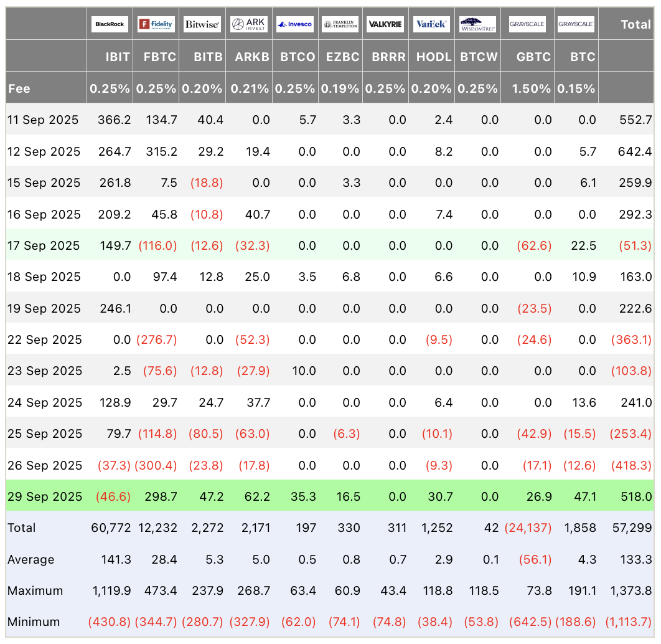Select the 29 Sep 2025 date row
Viewport: 661px width, 644px height.
[x=45, y=496]
